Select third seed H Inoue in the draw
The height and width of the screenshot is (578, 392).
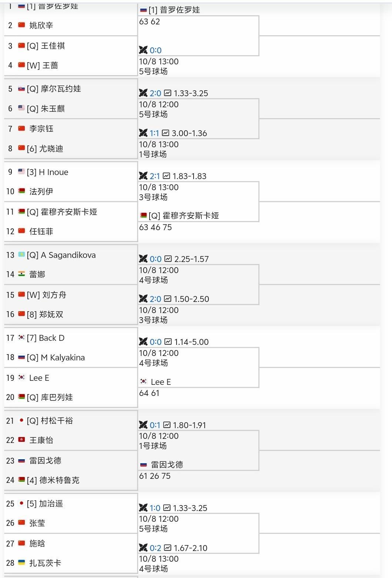click(53, 172)
